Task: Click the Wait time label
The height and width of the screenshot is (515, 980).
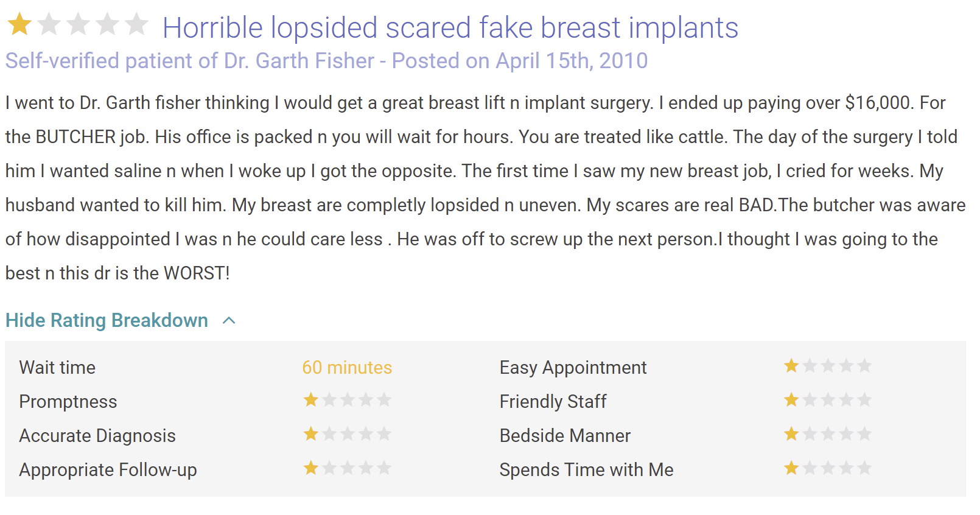Action: (x=57, y=368)
